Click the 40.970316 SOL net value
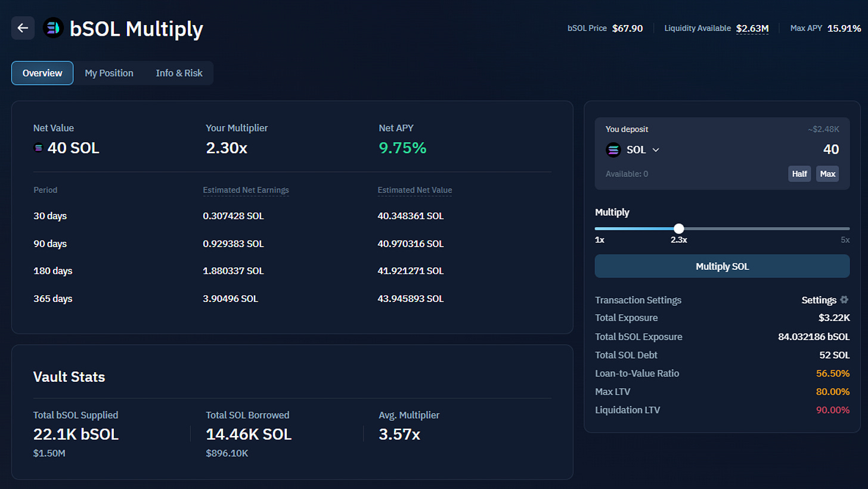Screen dimensions: 868x489 (411, 244)
